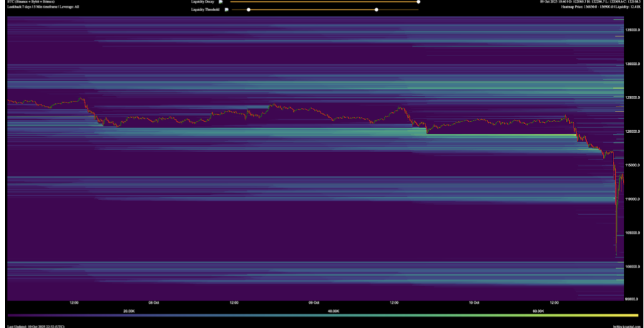Click the 120000.0 price axis label
Image resolution: width=644 pixels, height=328 pixels.
click(633, 132)
